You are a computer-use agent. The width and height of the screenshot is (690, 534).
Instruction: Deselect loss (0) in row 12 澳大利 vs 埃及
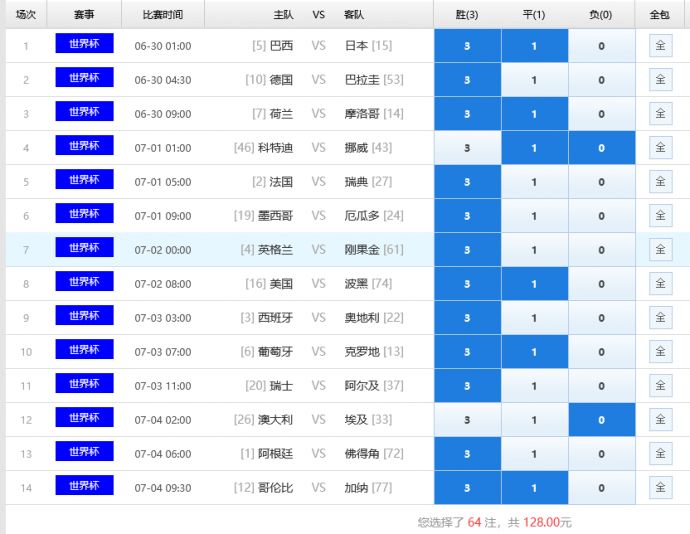pyautogui.click(x=602, y=420)
